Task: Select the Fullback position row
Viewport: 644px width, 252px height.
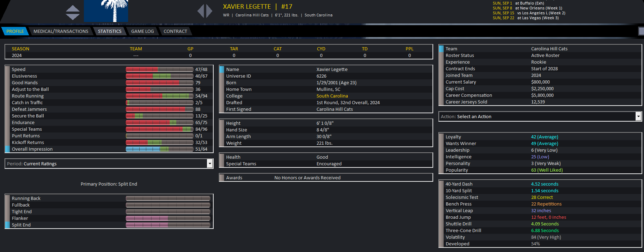Action: click(109, 205)
